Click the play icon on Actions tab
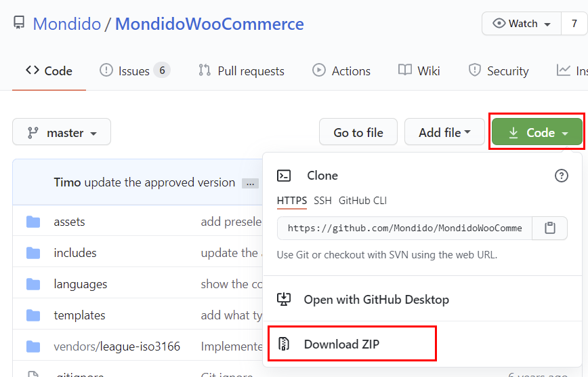The height and width of the screenshot is (377, 588). tap(319, 71)
